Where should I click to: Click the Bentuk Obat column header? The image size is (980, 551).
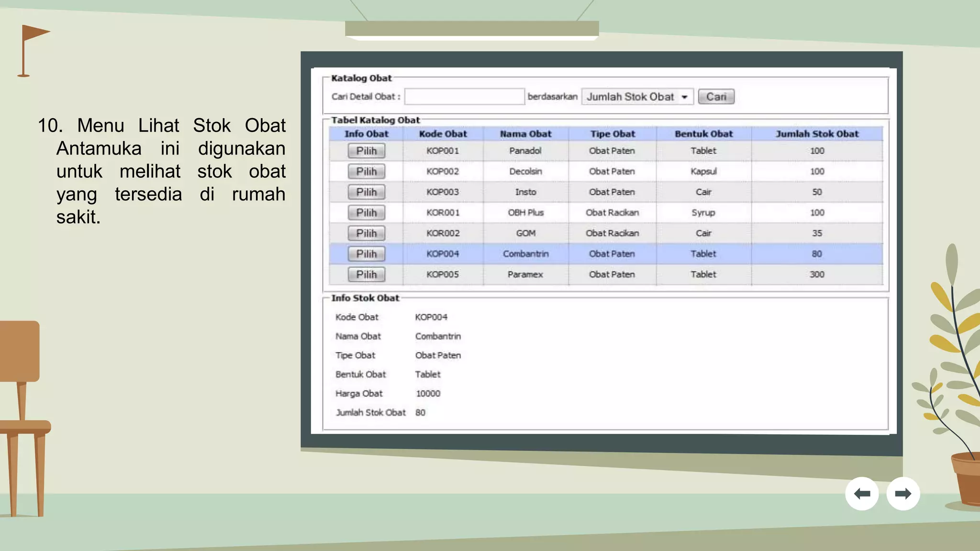pos(703,134)
